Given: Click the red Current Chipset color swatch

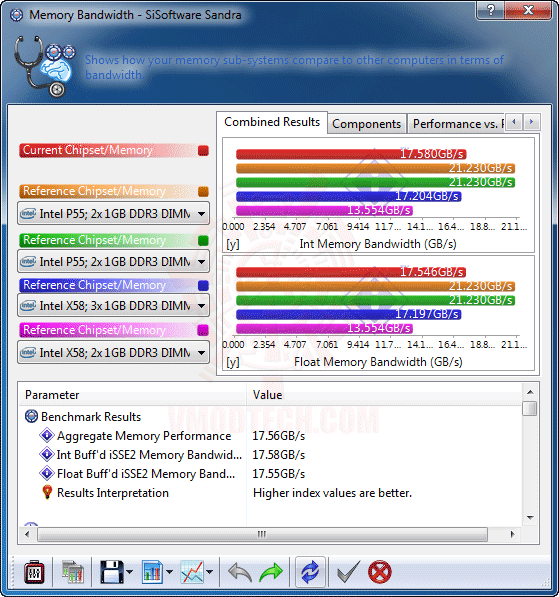Looking at the screenshot, I should pos(203,151).
